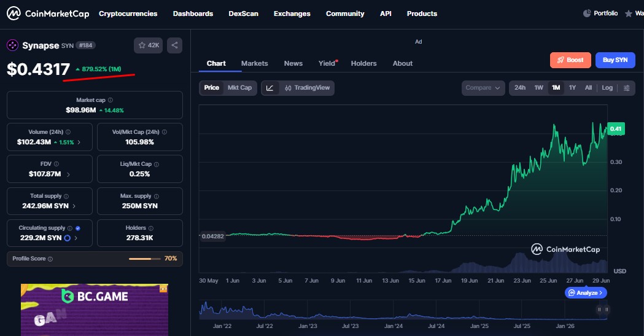Open API menu item

pos(386,14)
